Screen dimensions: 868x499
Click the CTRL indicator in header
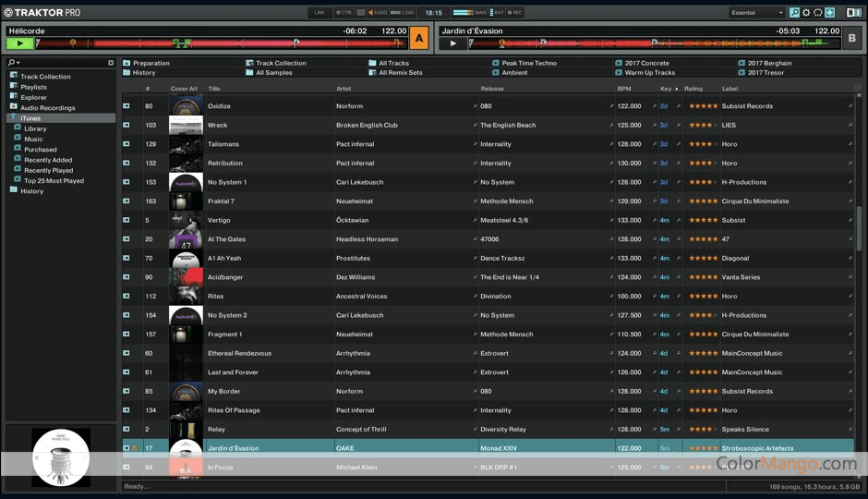(344, 12)
